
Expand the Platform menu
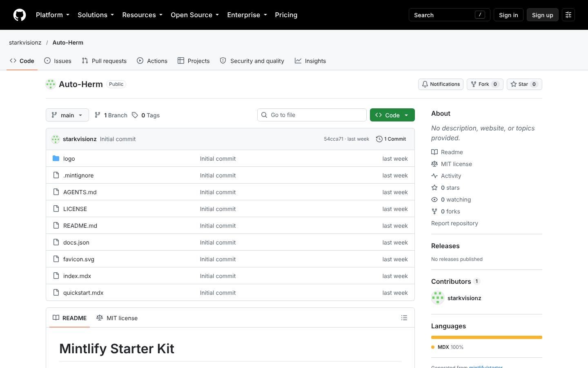tap(53, 15)
